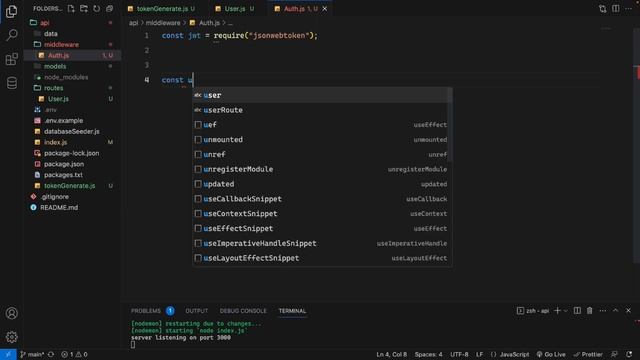Close the terminal panel
Image resolution: width=640 pixels, height=360 pixels.
[628, 311]
